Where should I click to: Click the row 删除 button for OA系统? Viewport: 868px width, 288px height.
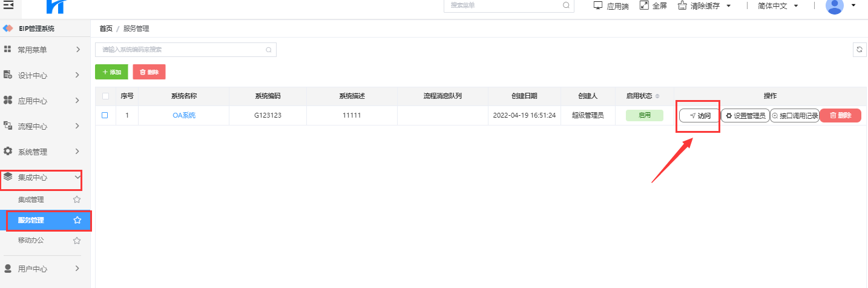[840, 115]
